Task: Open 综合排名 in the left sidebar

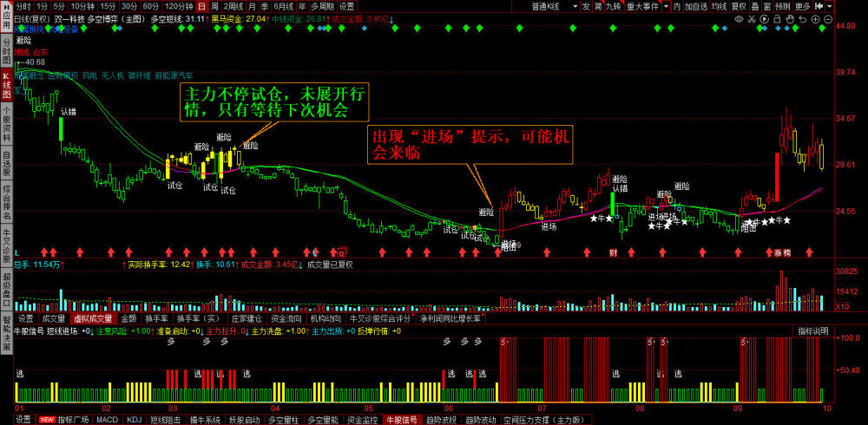Action: pos(6,203)
